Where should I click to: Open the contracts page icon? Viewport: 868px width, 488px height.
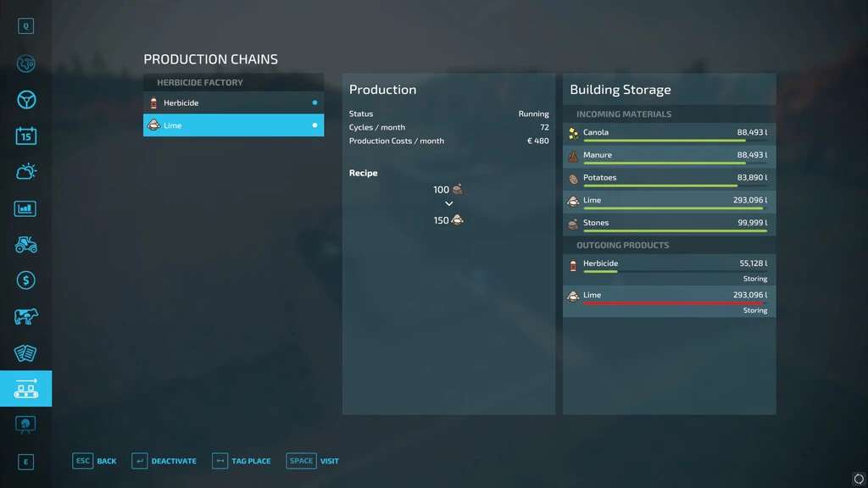click(25, 352)
